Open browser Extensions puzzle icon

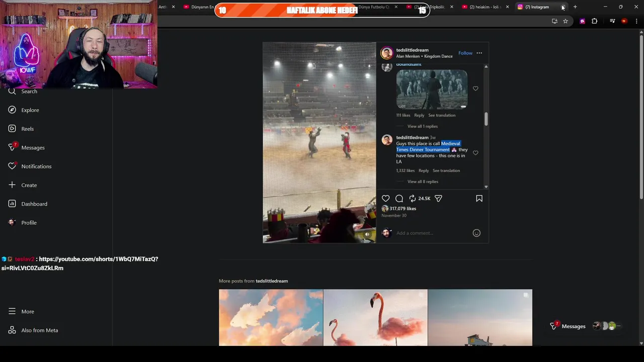pyautogui.click(x=594, y=21)
